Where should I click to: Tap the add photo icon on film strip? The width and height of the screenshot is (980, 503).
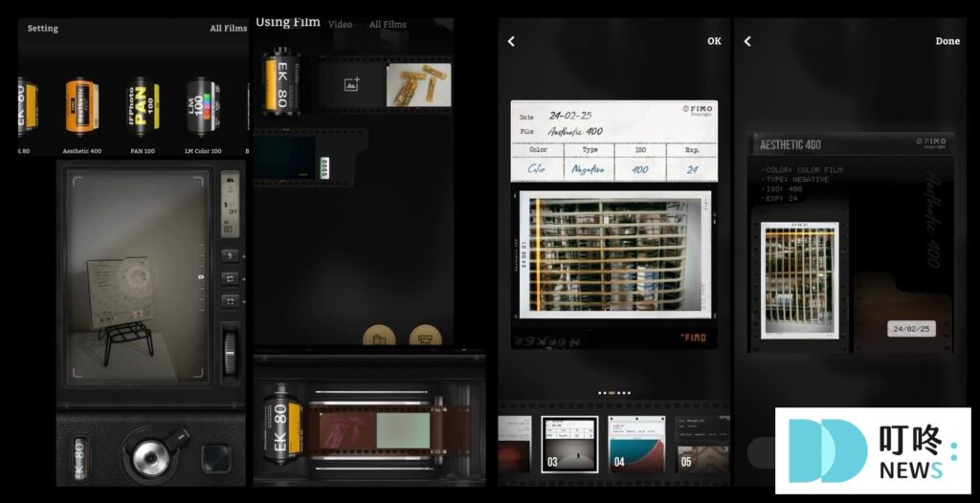click(x=352, y=84)
